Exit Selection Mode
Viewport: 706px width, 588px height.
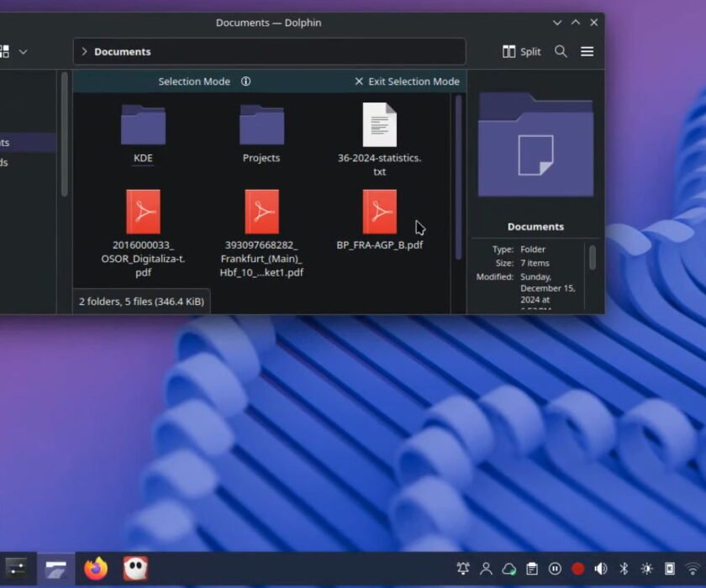tap(407, 81)
